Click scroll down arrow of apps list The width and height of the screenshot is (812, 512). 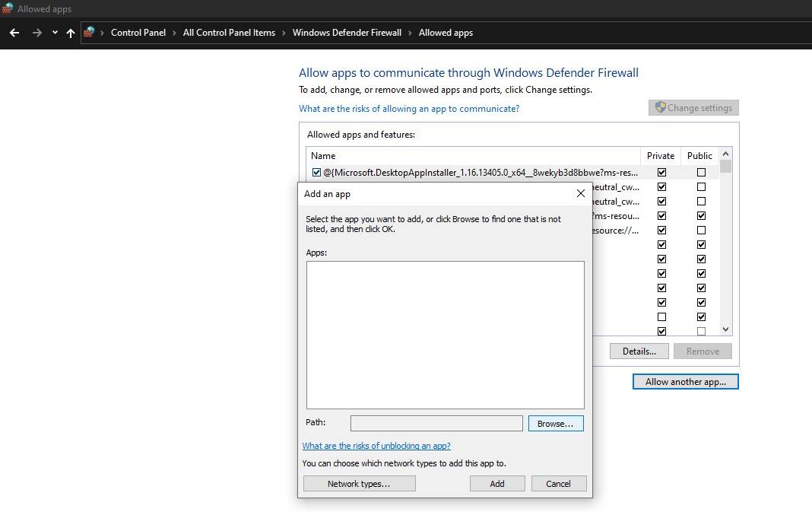pos(725,329)
